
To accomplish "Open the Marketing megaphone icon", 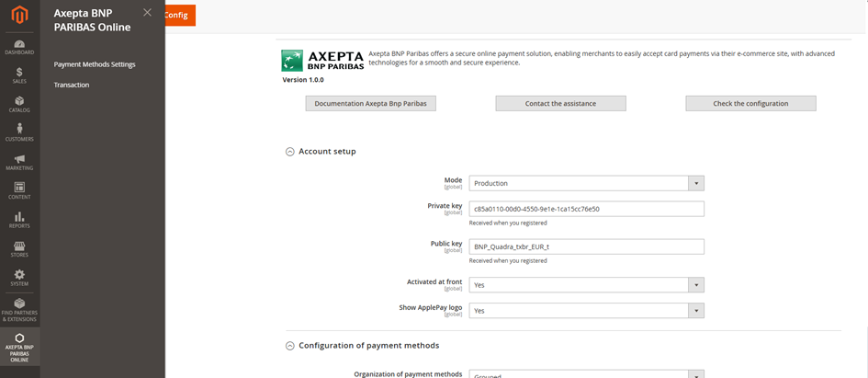I will click(x=19, y=162).
